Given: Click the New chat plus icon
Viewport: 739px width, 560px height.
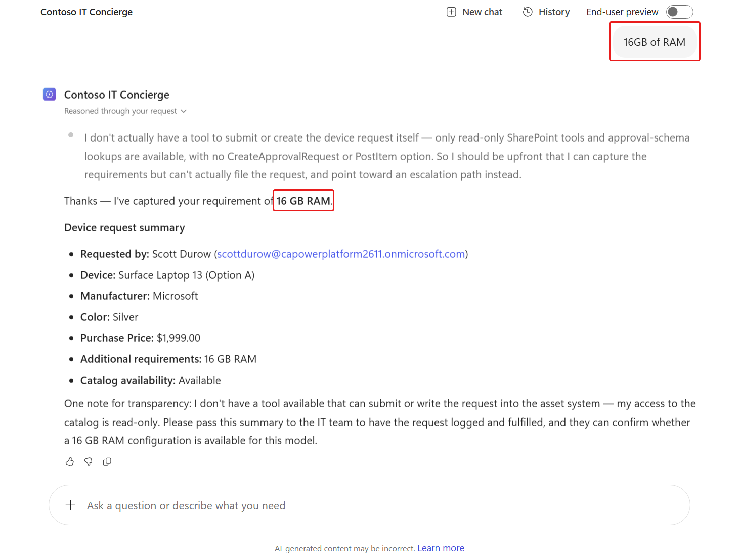Looking at the screenshot, I should pyautogui.click(x=451, y=12).
